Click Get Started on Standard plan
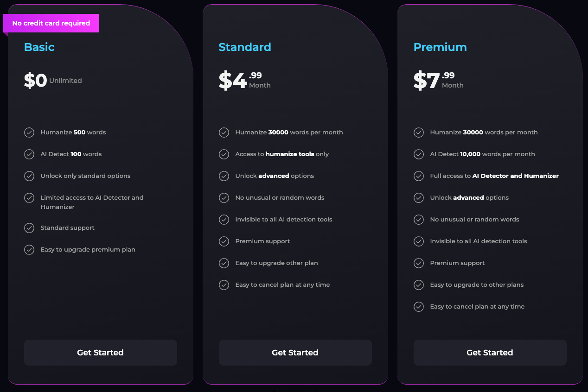The width and height of the screenshot is (588, 392). pos(295,353)
